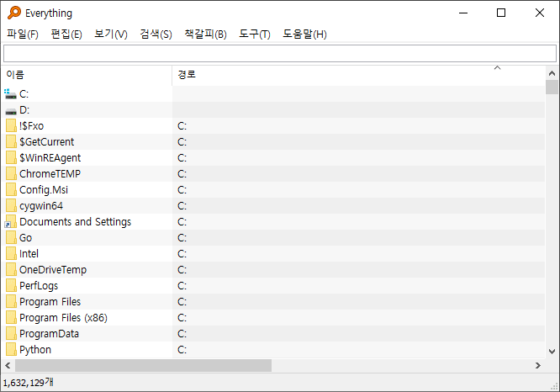
Task: Click vertical scrollbar down arrow
Action: pyautogui.click(x=552, y=352)
